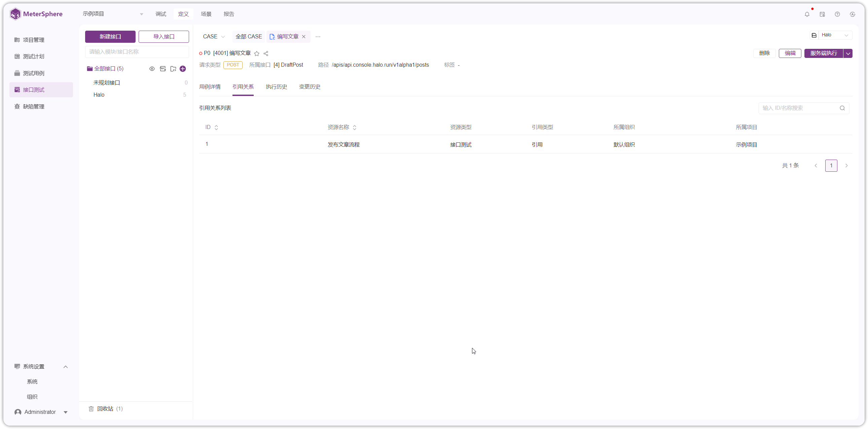Toggle the eye view icon in 全部接口 row

(152, 69)
